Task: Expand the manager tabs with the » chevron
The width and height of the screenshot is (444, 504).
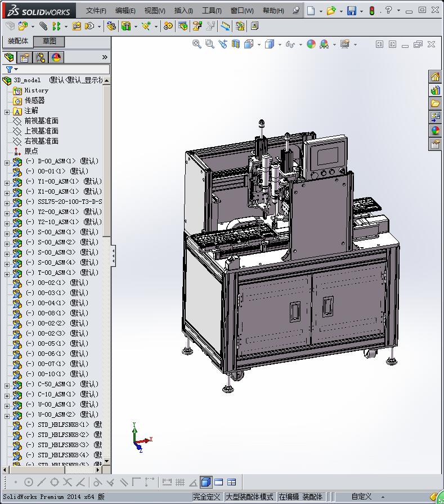Action: [105, 57]
